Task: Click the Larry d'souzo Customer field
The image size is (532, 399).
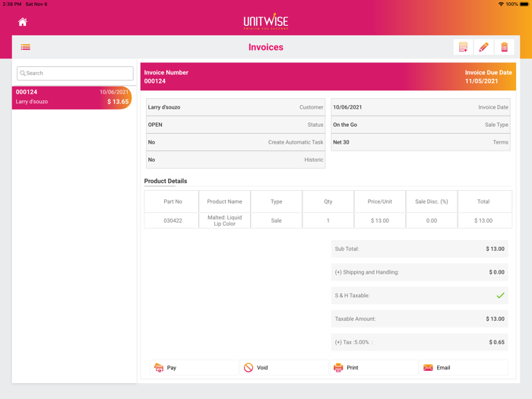Action: (236, 107)
